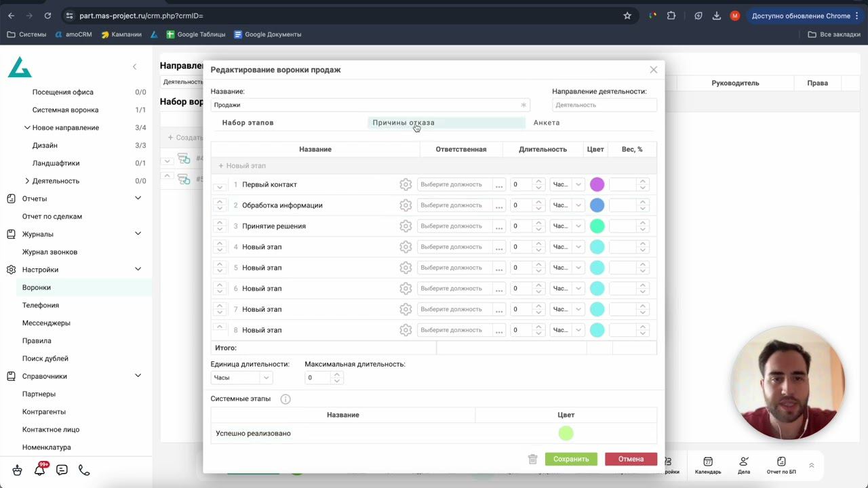Viewport: 868px width, 488px height.
Task: Open the chat messages icon in sidebar footer
Action: coord(62,470)
